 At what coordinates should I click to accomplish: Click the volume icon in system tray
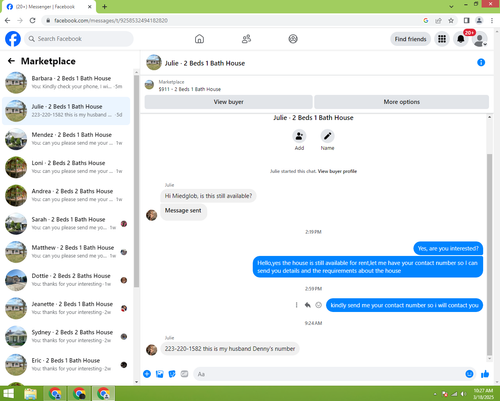tap(463, 394)
